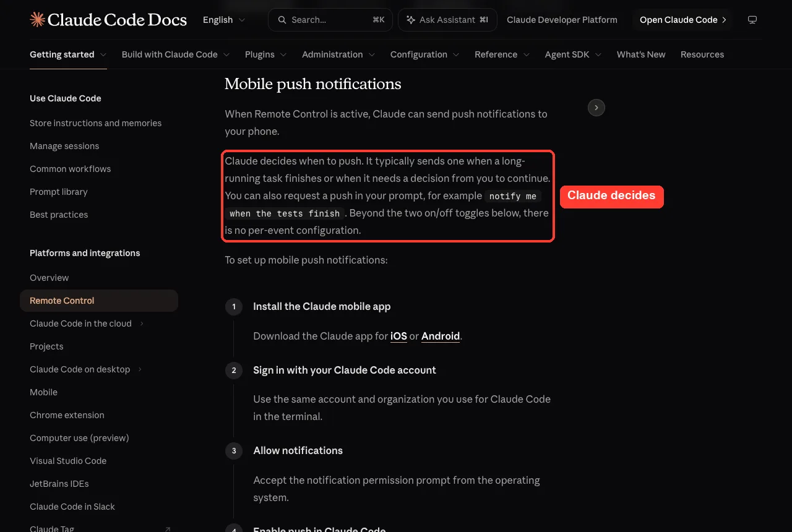The height and width of the screenshot is (532, 792).
Task: Focus the Search input field
Action: pyautogui.click(x=330, y=20)
